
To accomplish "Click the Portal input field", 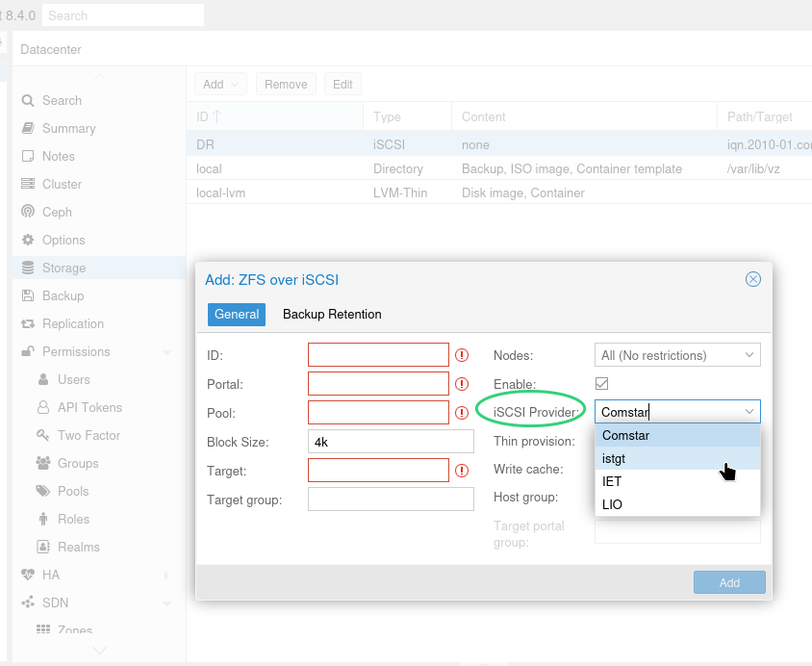I will pos(378,384).
